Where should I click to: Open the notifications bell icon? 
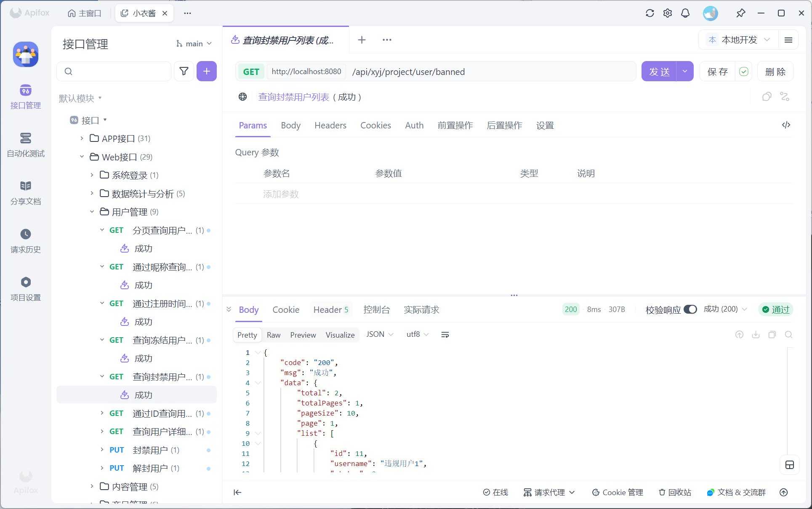pyautogui.click(x=685, y=13)
